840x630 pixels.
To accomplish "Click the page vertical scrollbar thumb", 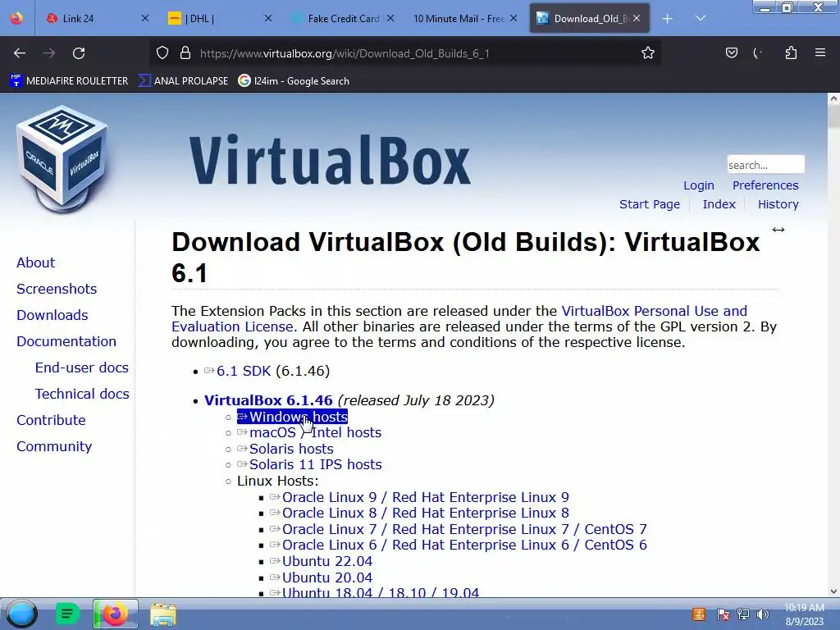I will [833, 116].
